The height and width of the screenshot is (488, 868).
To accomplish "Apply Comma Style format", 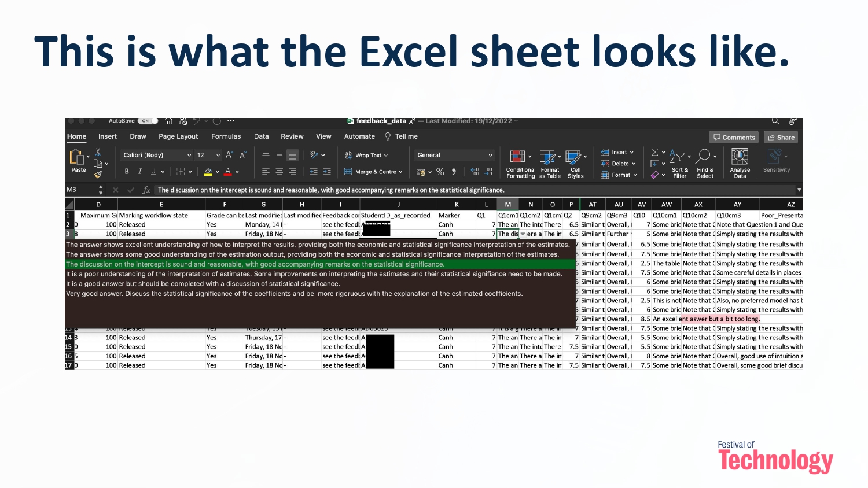I will pyautogui.click(x=454, y=172).
